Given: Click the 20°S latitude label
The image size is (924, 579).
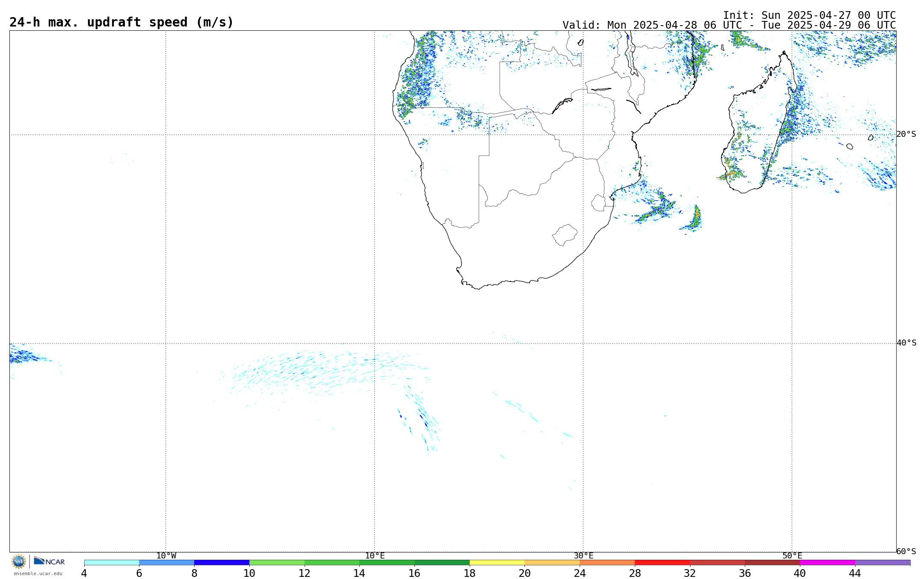Looking at the screenshot, I should (x=906, y=134).
